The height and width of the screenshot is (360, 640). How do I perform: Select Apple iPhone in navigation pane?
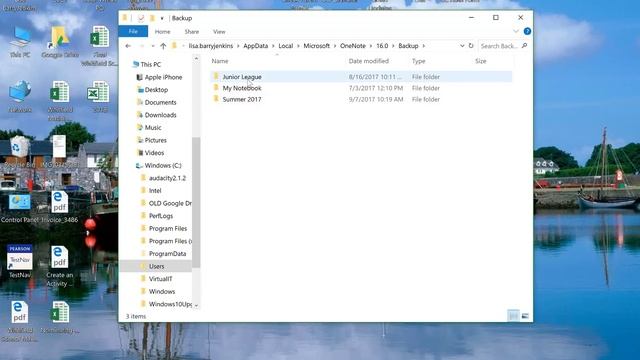tap(163, 77)
